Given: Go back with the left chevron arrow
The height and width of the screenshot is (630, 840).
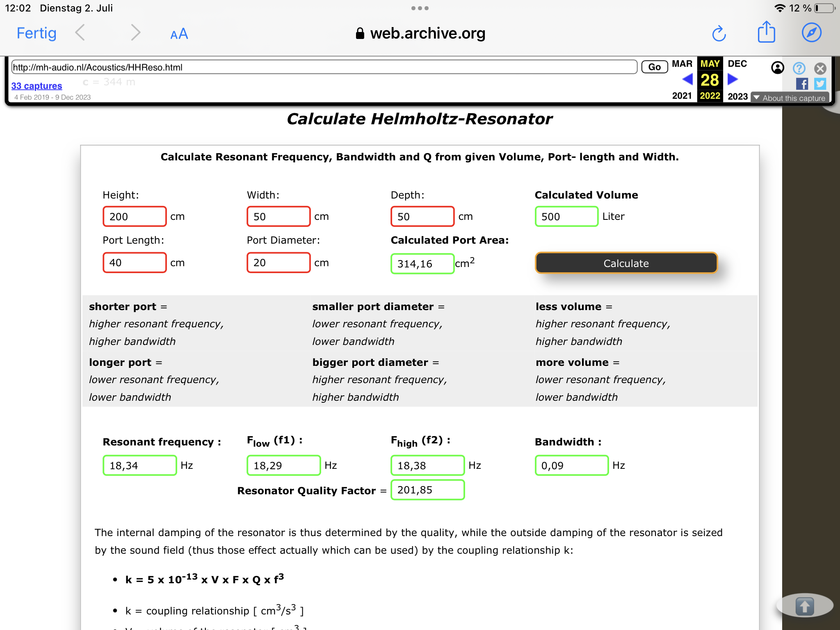Looking at the screenshot, I should [80, 33].
